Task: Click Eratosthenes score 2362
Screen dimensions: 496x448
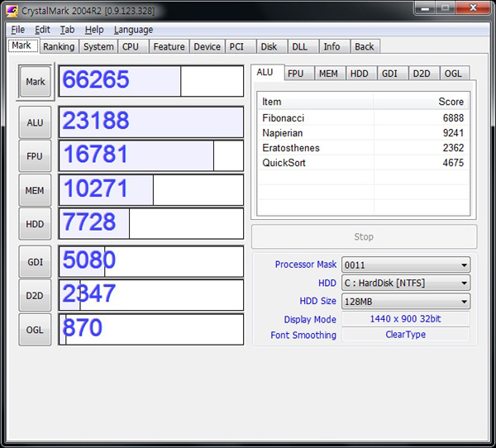Action: (453, 148)
